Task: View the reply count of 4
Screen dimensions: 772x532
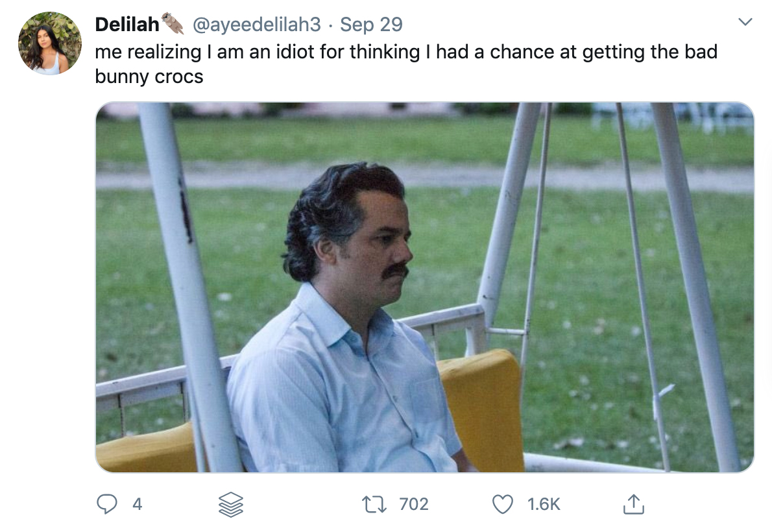Action: pos(137,504)
